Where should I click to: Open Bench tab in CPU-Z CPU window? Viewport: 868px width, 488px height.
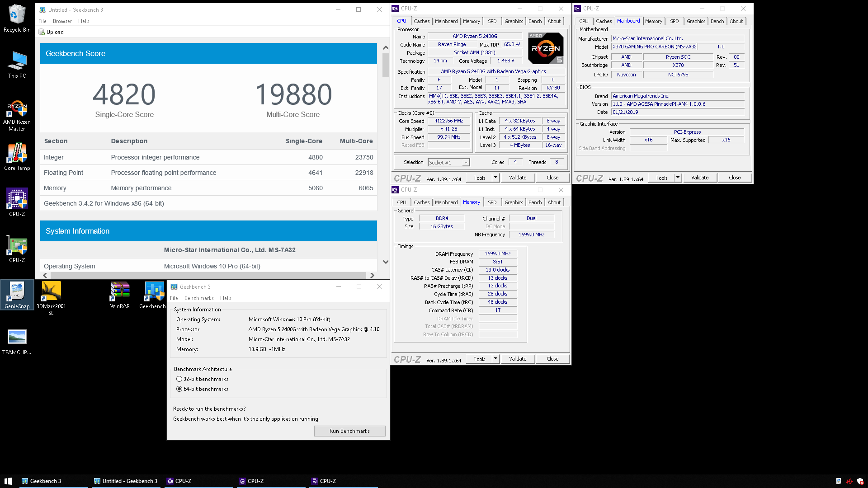click(x=535, y=21)
